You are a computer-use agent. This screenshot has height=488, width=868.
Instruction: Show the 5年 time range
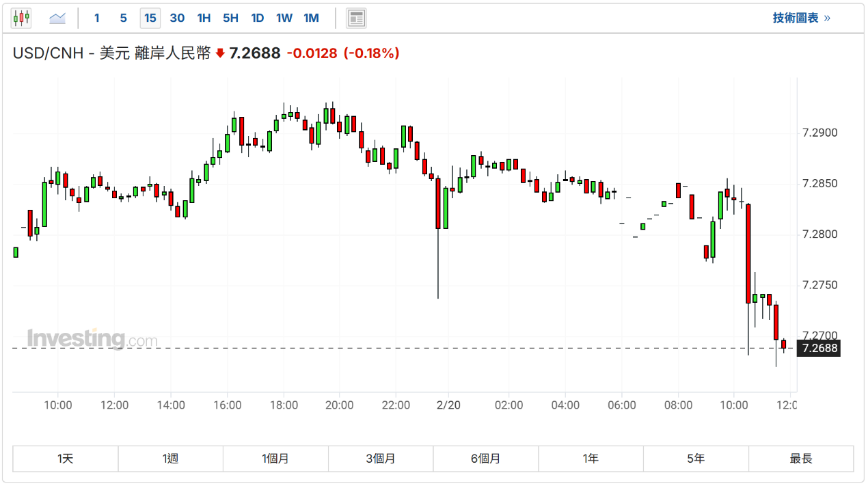click(x=696, y=459)
